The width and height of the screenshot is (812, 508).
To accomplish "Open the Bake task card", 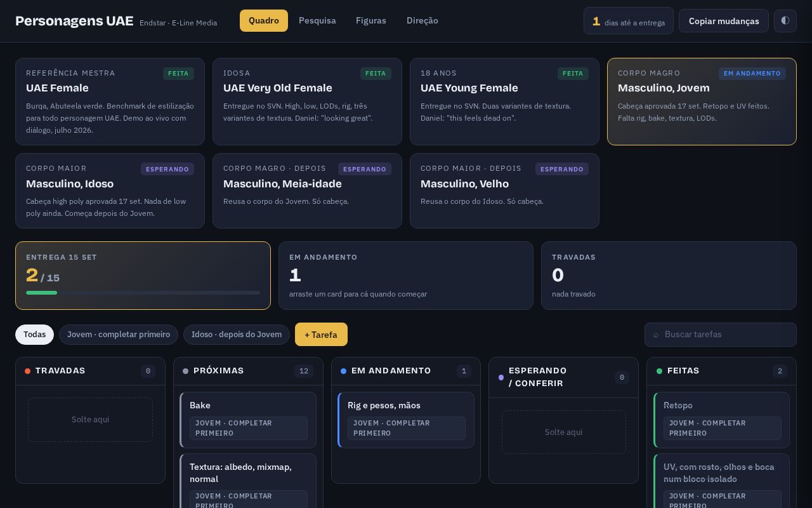I will (248, 420).
